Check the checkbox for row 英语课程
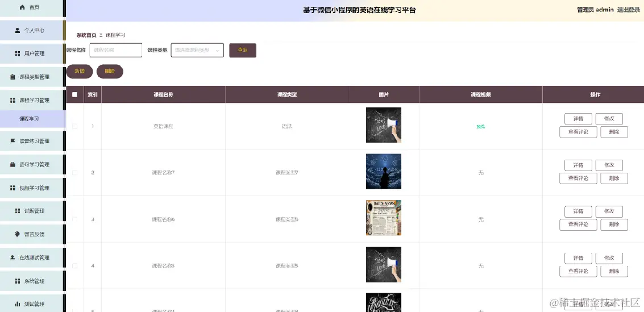The width and height of the screenshot is (644, 312). click(75, 126)
